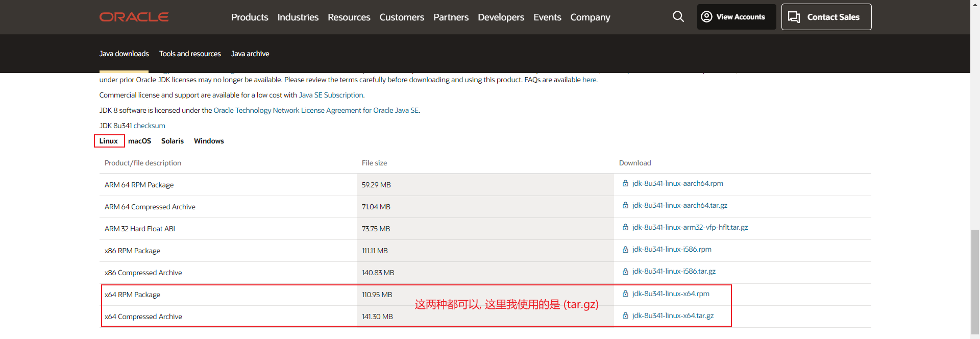This screenshot has height=339, width=980.
Task: Download jdk-8u341-linux-aarch64.tar.gz
Action: (679, 205)
